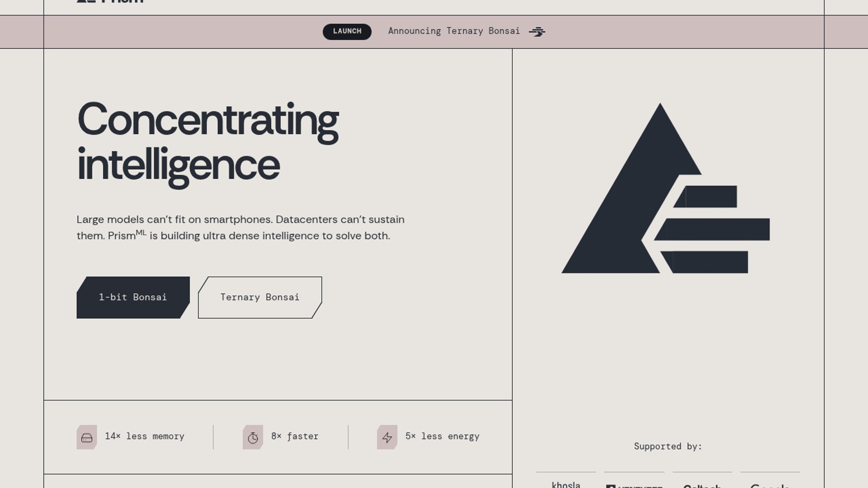868x488 pixels.
Task: Select the 1-bit Bonsai model option
Action: tap(132, 297)
